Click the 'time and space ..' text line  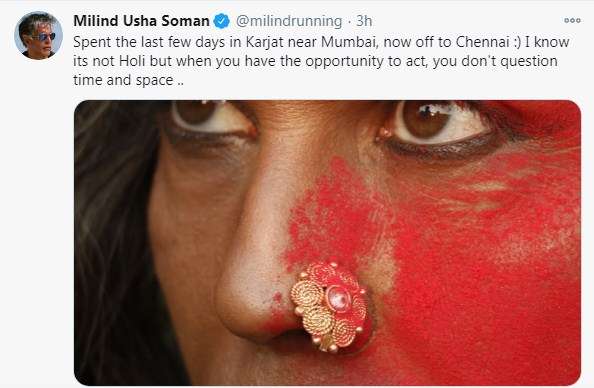(x=128, y=80)
